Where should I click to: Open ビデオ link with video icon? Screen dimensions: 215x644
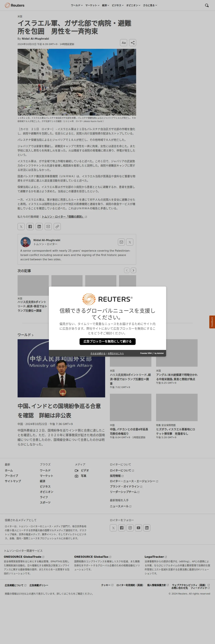[x=82, y=470]
